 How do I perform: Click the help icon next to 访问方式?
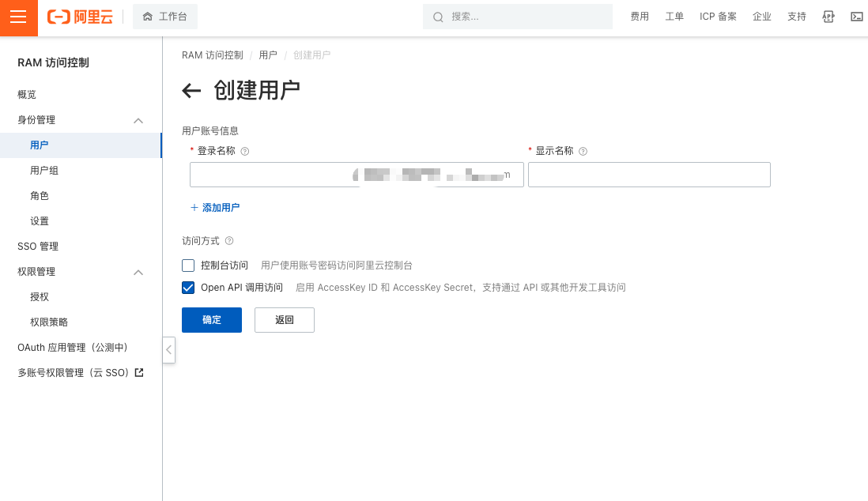pos(229,241)
